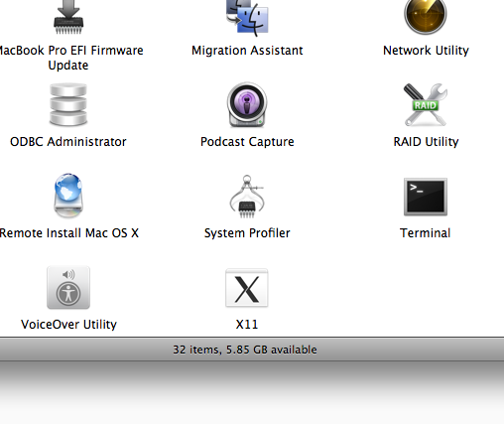Click the "Remote Install Mac OS X" label

(x=69, y=233)
